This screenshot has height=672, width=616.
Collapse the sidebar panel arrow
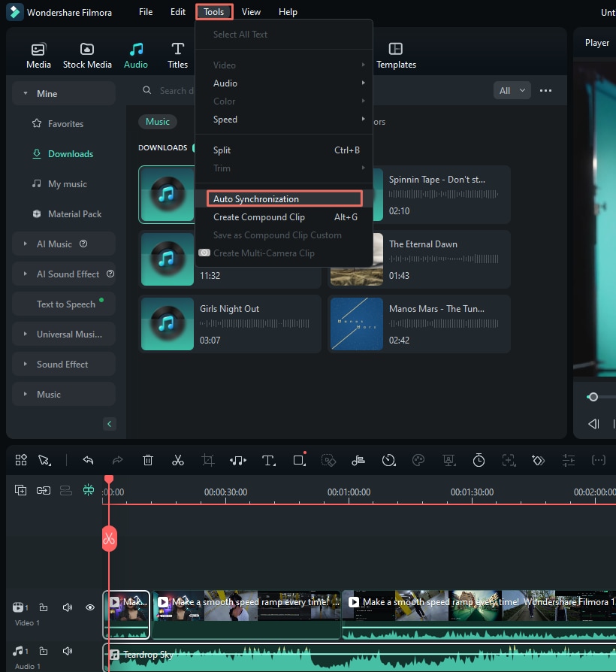(x=109, y=424)
